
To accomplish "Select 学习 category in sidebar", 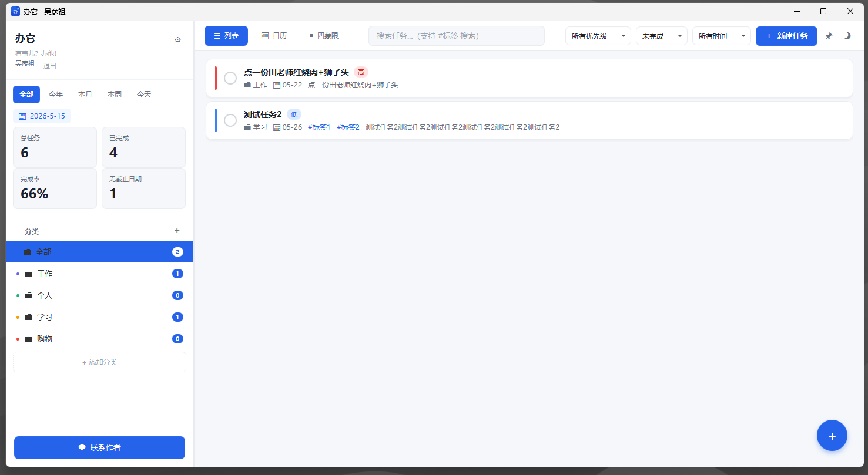I will pos(99,317).
